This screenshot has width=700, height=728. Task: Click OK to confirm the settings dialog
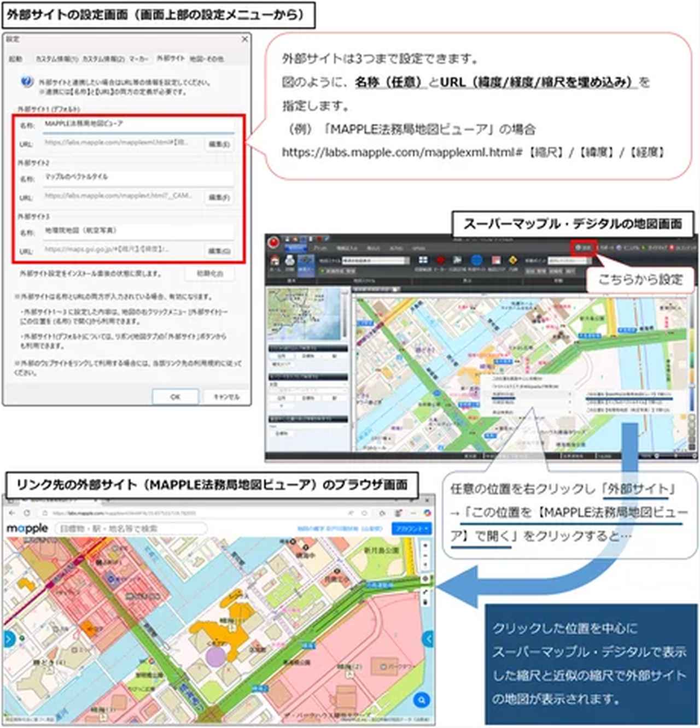(176, 396)
